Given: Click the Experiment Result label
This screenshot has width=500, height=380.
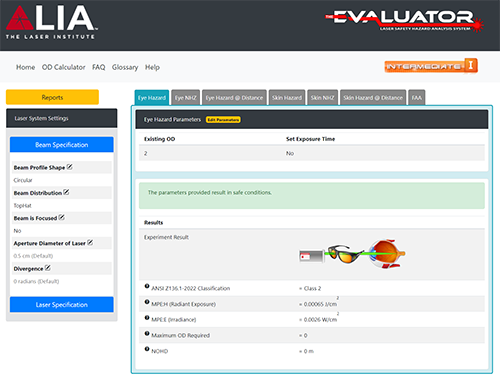Looking at the screenshot, I should (166, 237).
